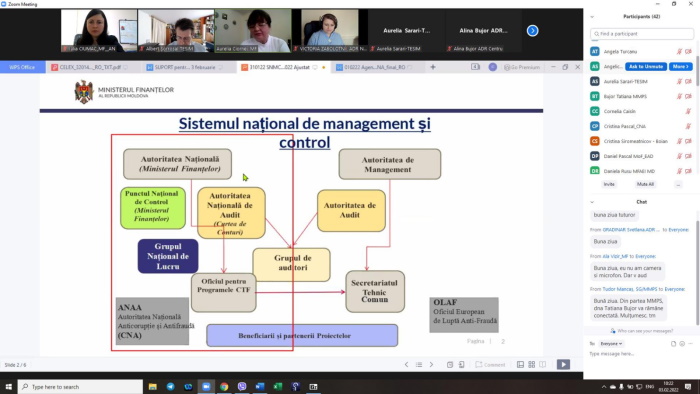Click the emoji icon in chat
700x394 pixels.
point(682,344)
